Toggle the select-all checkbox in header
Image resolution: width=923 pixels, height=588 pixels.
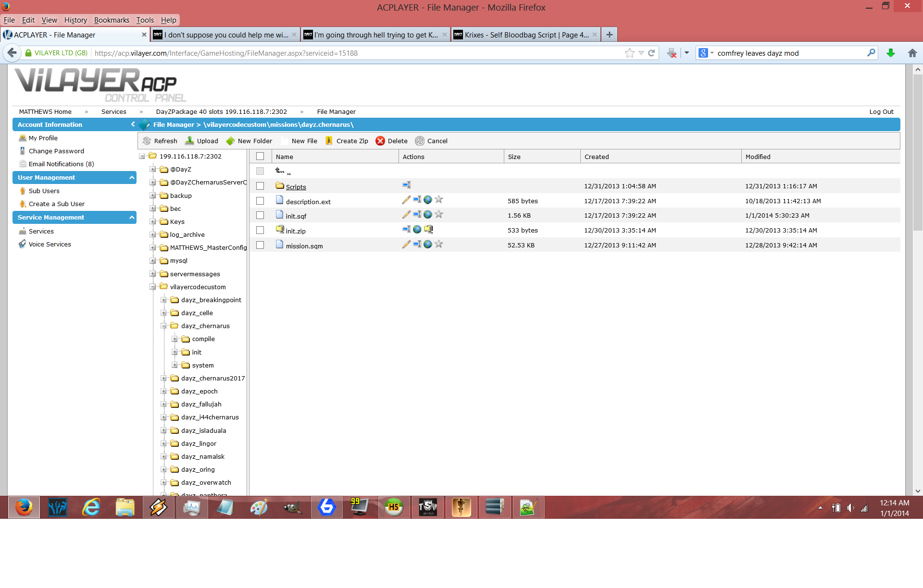pyautogui.click(x=260, y=156)
